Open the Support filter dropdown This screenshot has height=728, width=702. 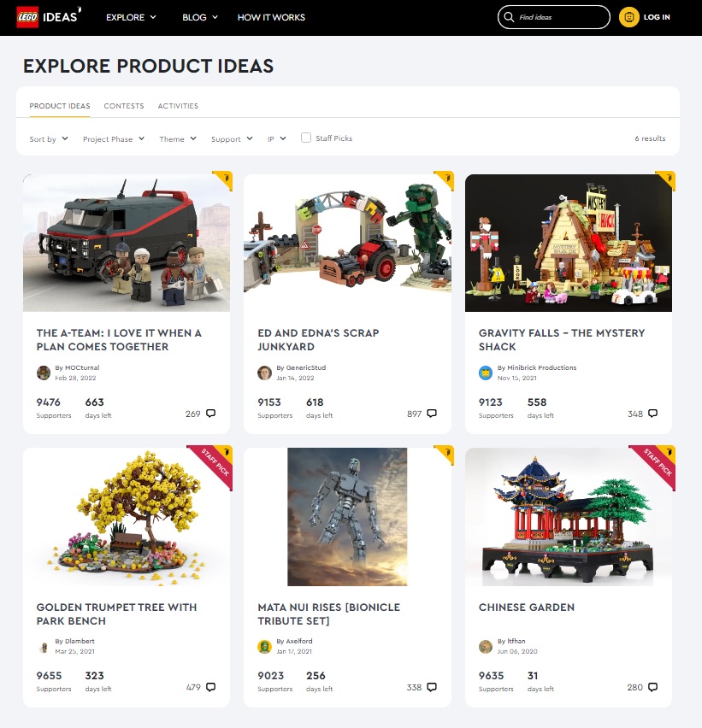tap(232, 138)
